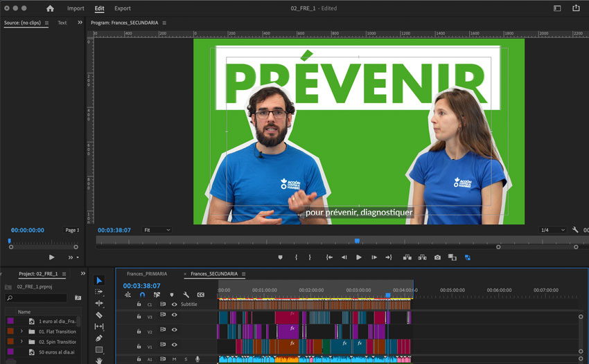The width and height of the screenshot is (589, 364).
Task: Open the Export workspace tab
Action: click(122, 8)
